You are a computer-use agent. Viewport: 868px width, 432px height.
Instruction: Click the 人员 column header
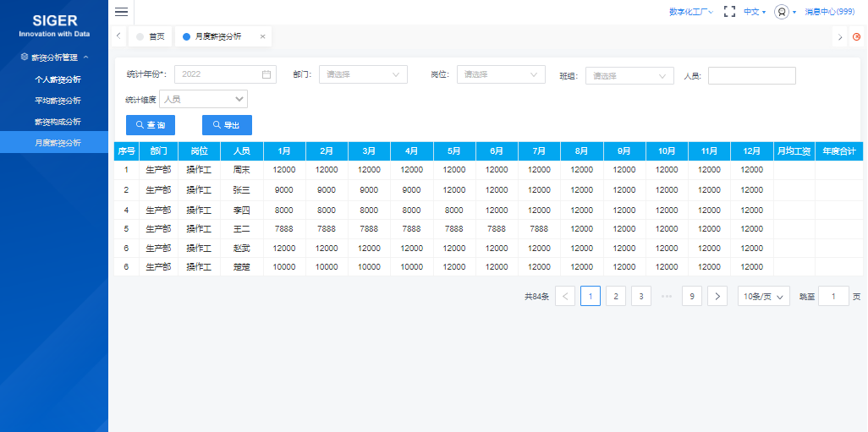(242, 151)
